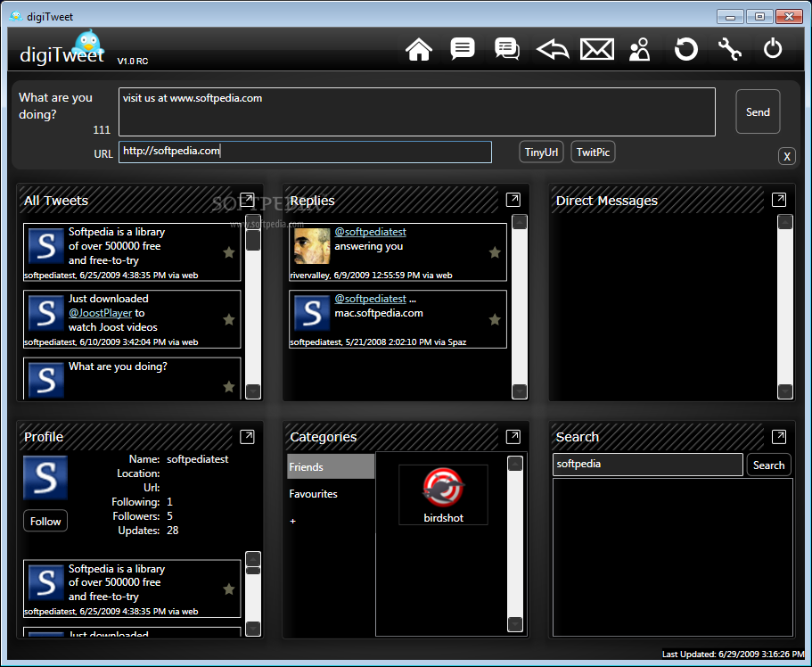Image resolution: width=812 pixels, height=667 pixels.
Task: Go to the Home timeline icon
Action: (418, 50)
